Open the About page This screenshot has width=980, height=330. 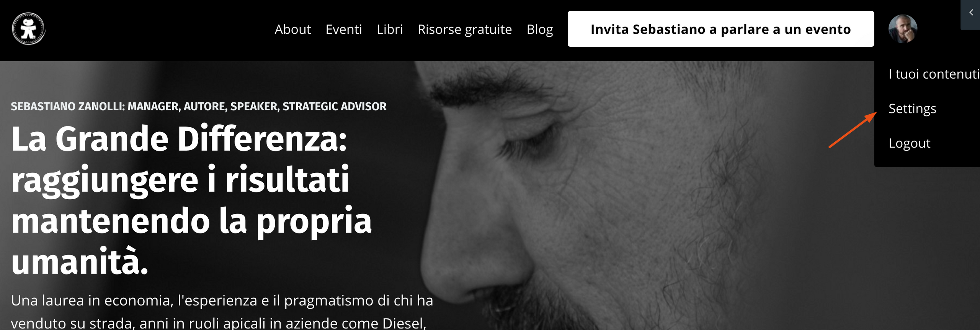[292, 29]
